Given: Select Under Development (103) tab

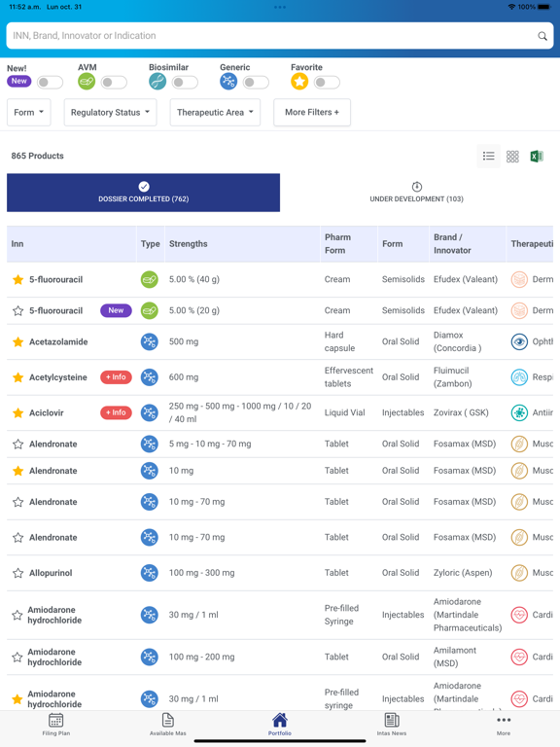Looking at the screenshot, I should tap(417, 193).
